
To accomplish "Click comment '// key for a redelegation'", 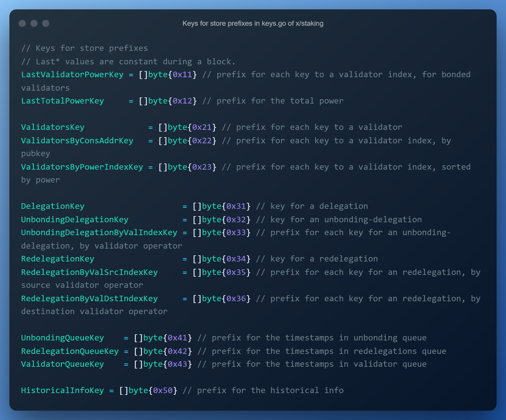I will tap(317, 259).
